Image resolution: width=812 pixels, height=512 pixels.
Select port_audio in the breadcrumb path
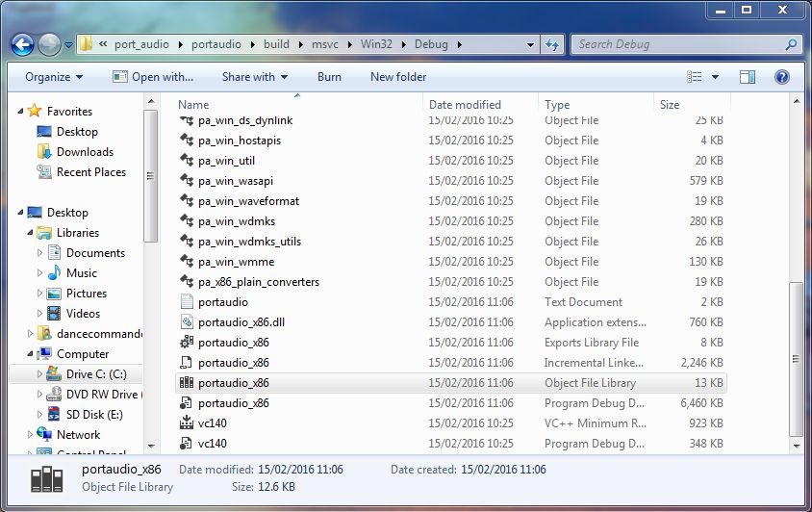pyautogui.click(x=141, y=44)
